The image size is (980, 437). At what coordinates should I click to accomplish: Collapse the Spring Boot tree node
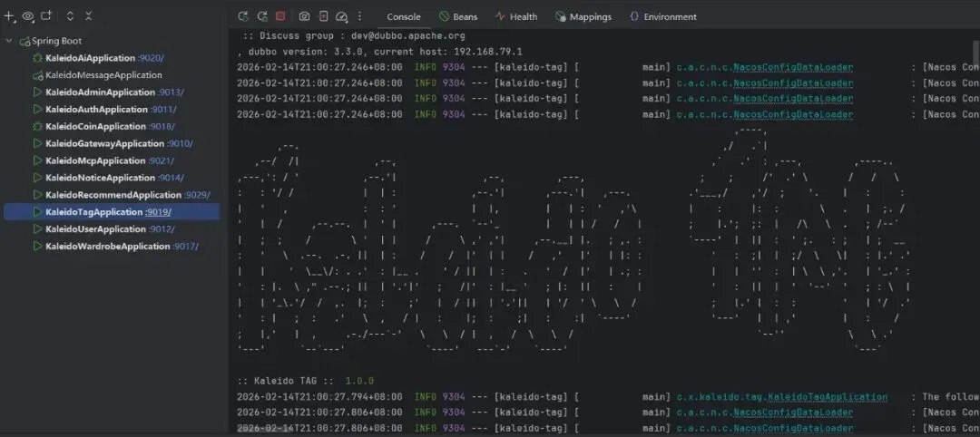pyautogui.click(x=9, y=41)
